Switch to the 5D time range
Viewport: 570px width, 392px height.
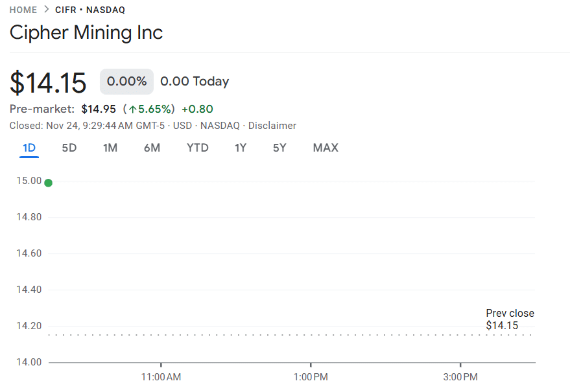point(69,148)
